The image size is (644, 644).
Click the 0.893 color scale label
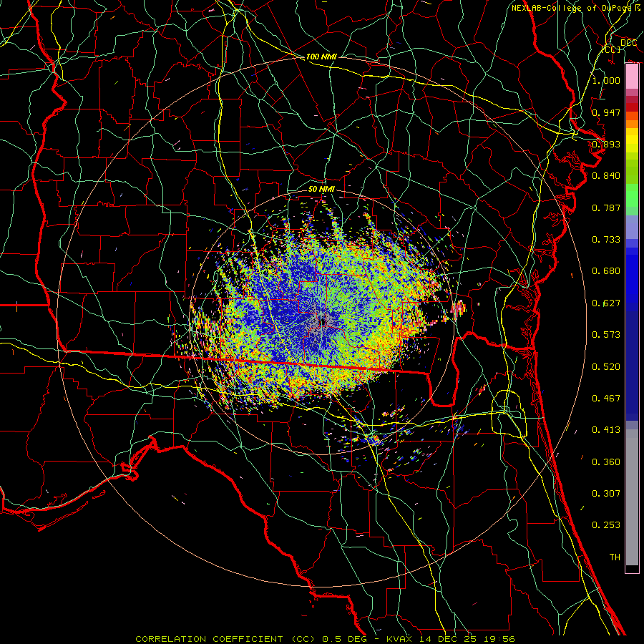606,144
